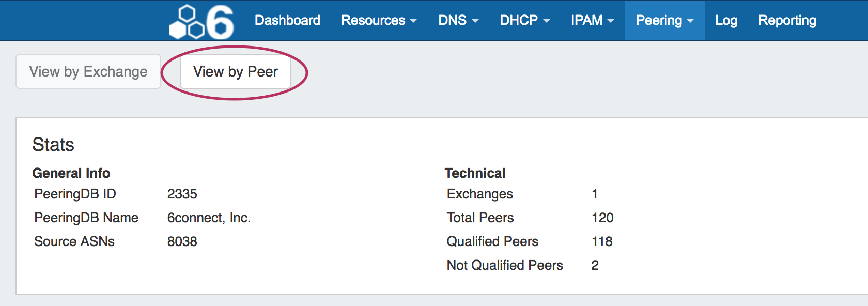The width and height of the screenshot is (868, 306).
Task: Expand the DHCP dropdown menu
Action: (524, 20)
